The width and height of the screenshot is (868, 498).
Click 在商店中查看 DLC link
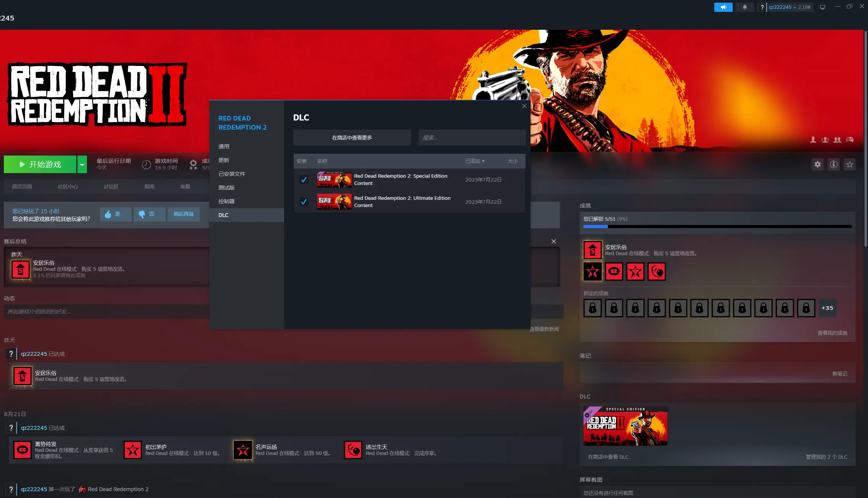pos(608,457)
